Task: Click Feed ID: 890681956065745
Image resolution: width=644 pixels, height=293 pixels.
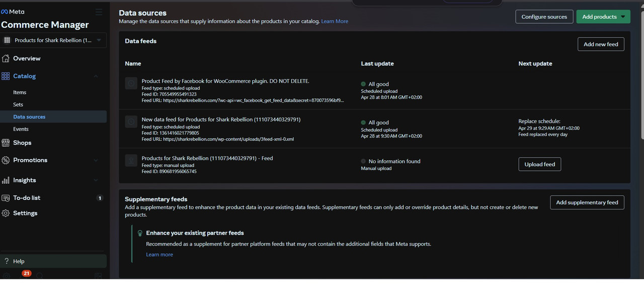Action: pyautogui.click(x=169, y=172)
